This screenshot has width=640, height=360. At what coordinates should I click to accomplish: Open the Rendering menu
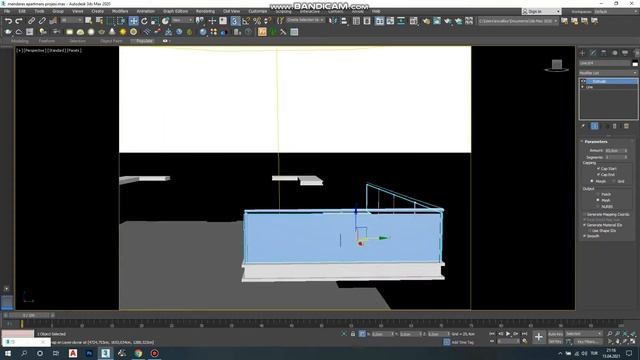(x=205, y=11)
